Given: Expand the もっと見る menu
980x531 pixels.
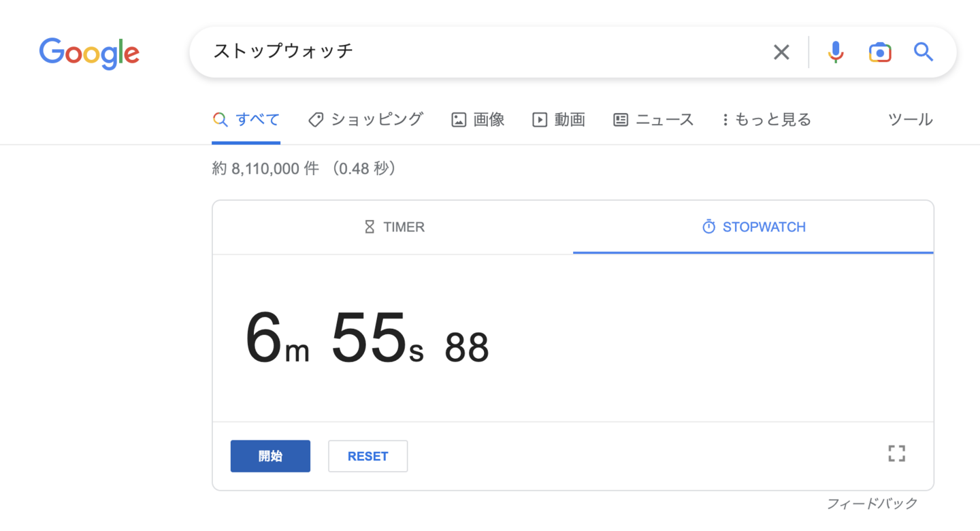Looking at the screenshot, I should click(x=767, y=120).
